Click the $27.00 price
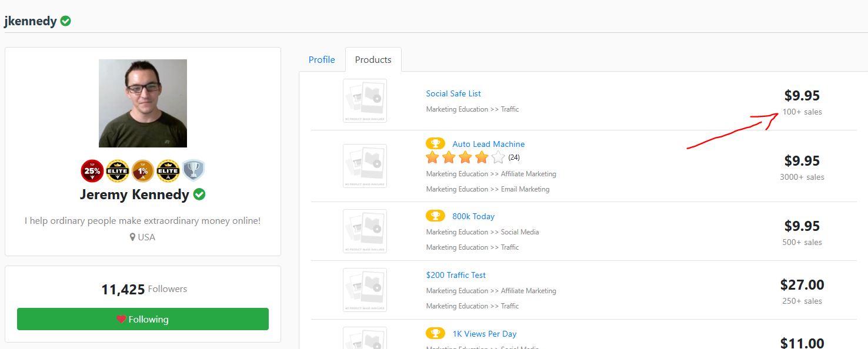 802,285
